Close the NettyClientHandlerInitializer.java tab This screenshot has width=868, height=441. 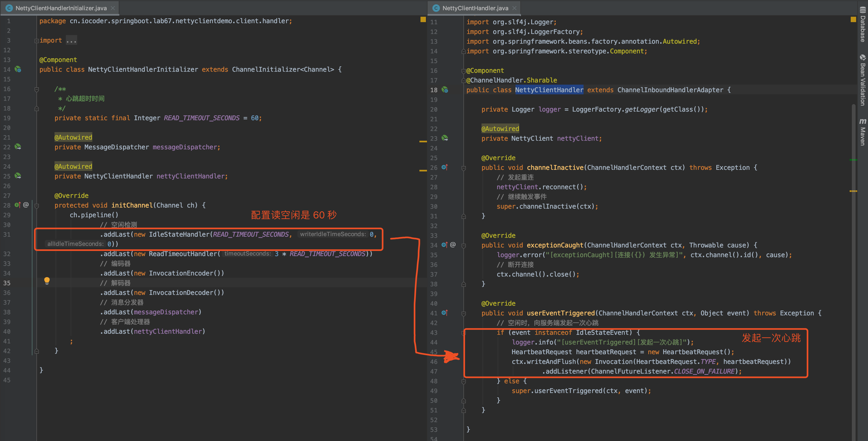pos(113,8)
